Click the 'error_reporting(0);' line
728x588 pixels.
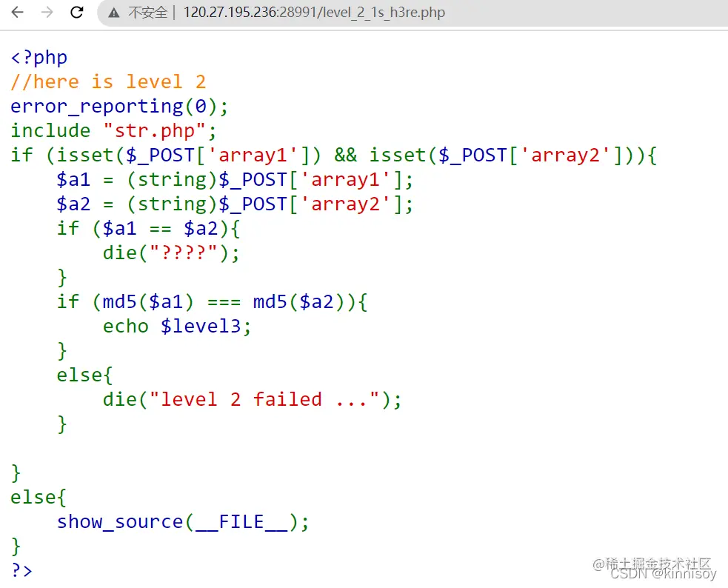pyautogui.click(x=119, y=107)
